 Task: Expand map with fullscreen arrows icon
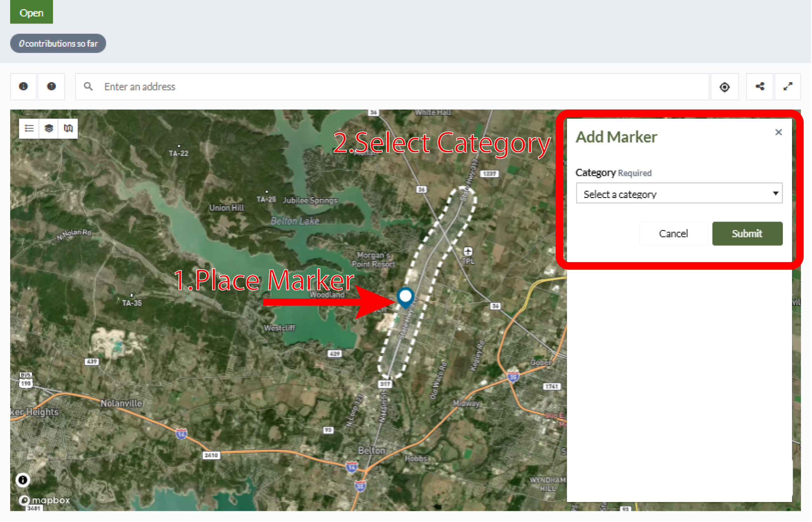point(789,87)
